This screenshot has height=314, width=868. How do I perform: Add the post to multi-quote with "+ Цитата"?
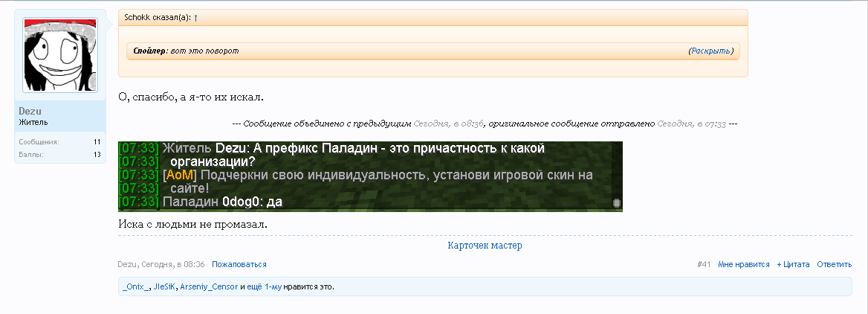793,264
